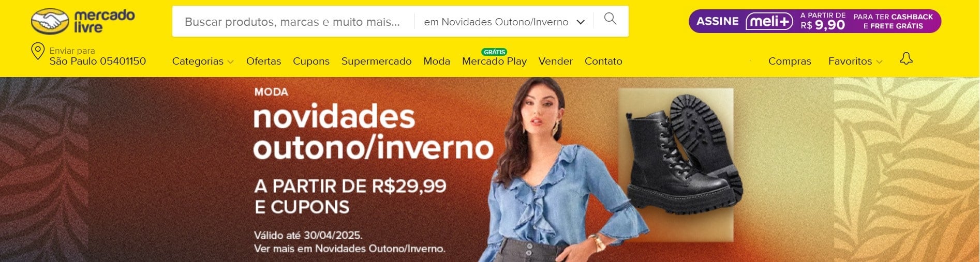Open the Favoritos dropdown

(x=855, y=61)
